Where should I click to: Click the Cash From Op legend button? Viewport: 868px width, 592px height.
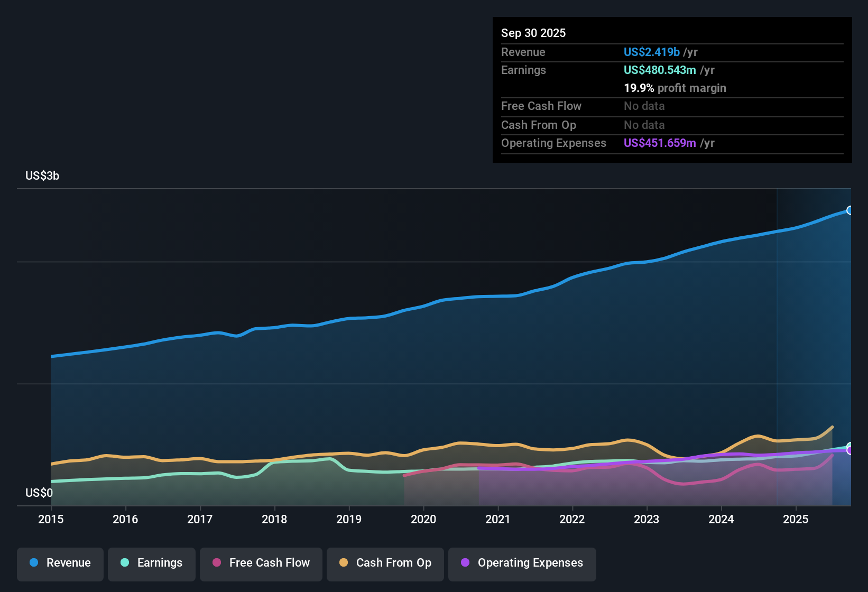tap(385, 563)
